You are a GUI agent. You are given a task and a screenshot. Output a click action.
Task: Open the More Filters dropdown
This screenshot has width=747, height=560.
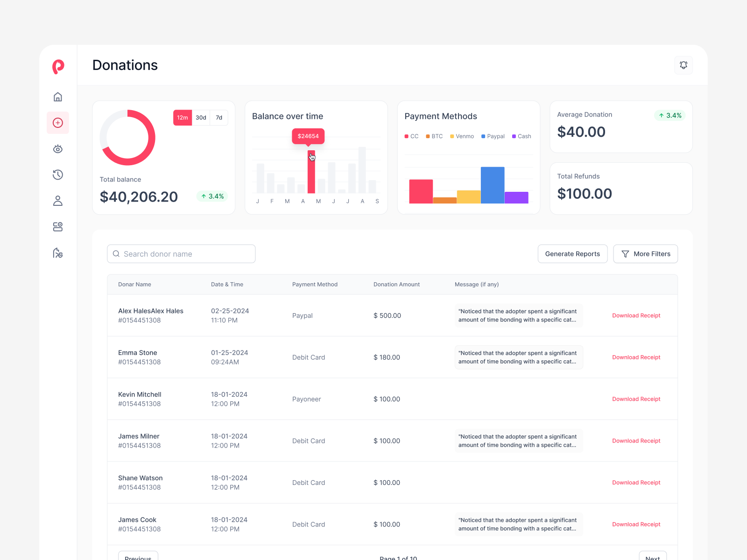(x=645, y=253)
